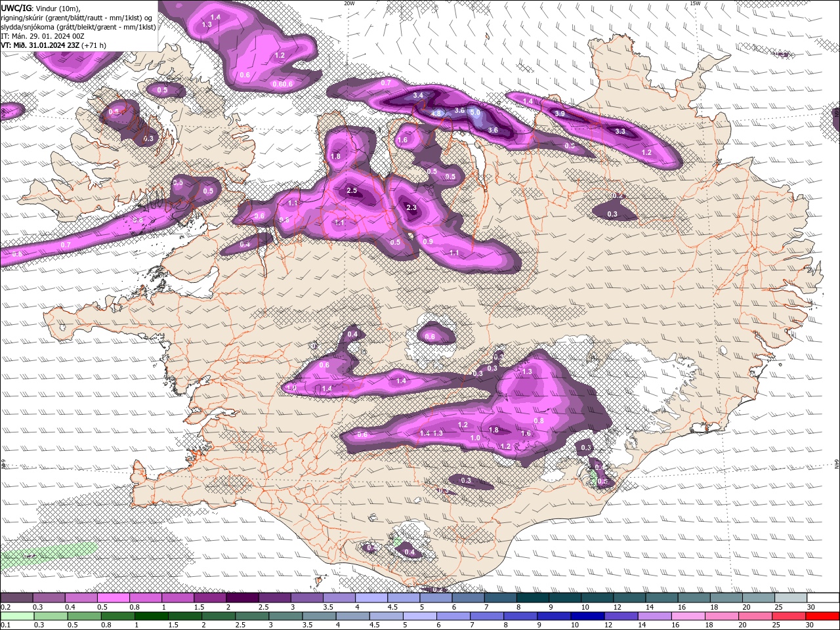Select the light pink rain swatch between 16 and 18

pos(688,616)
